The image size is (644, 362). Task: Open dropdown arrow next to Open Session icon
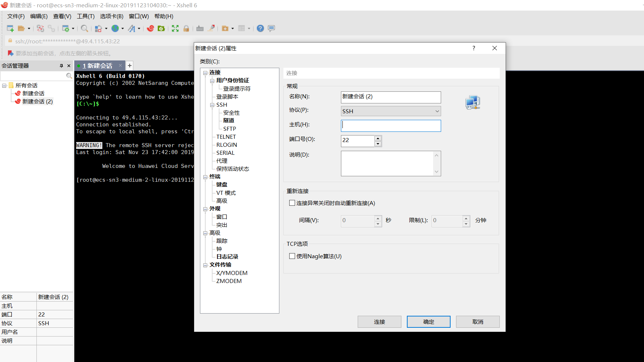coord(29,28)
